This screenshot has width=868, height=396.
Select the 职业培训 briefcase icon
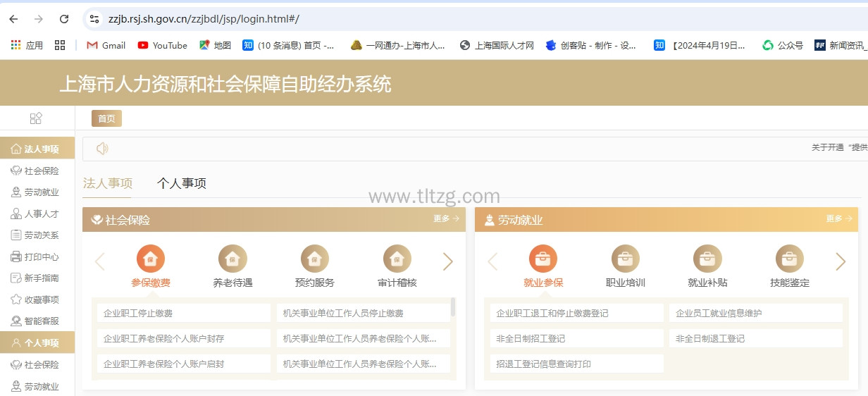coord(625,259)
